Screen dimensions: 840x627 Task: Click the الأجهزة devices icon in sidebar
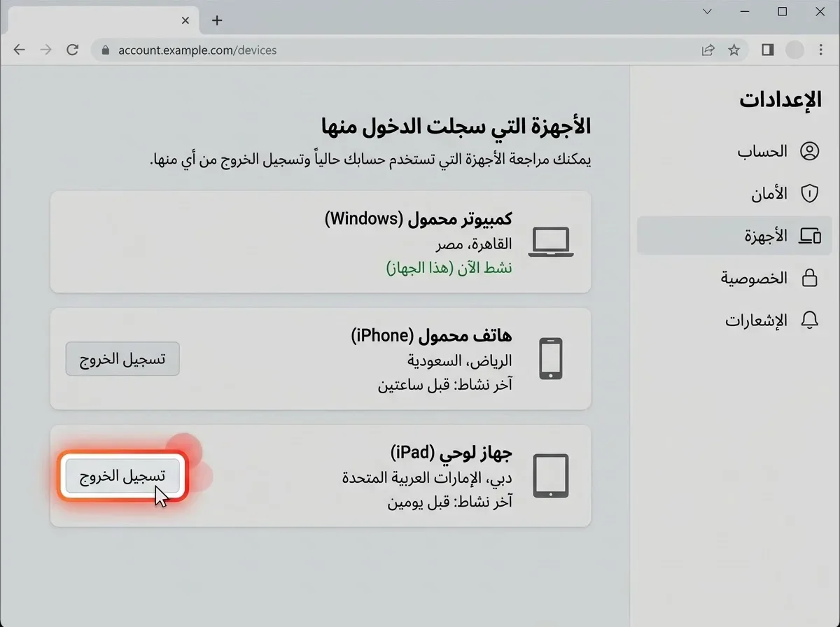pos(809,236)
